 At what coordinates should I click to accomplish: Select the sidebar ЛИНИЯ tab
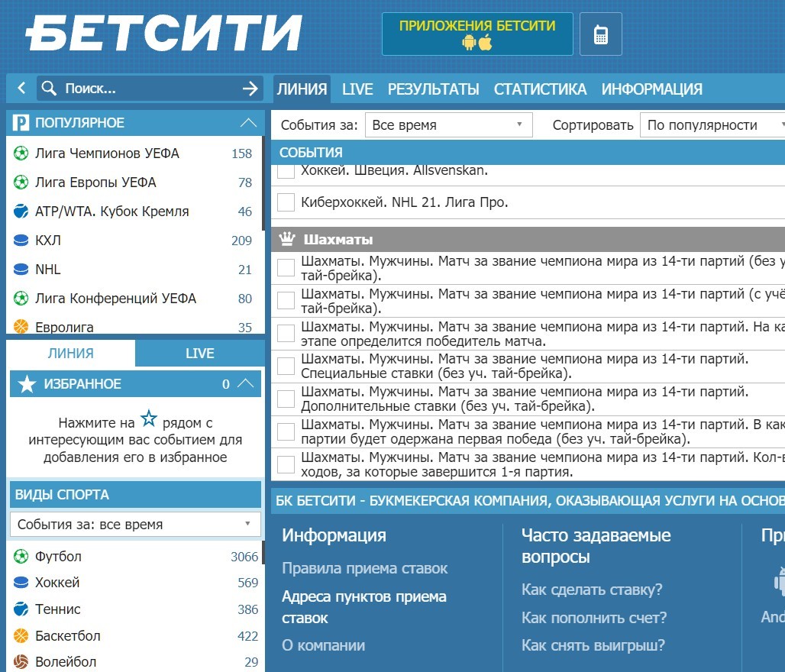[x=70, y=353]
